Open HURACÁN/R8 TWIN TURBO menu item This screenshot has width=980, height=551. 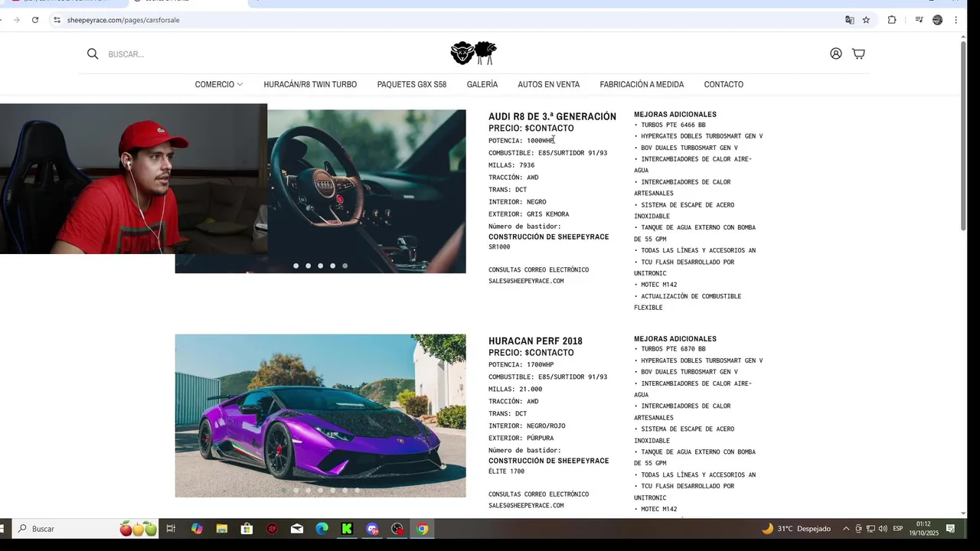pyautogui.click(x=310, y=84)
